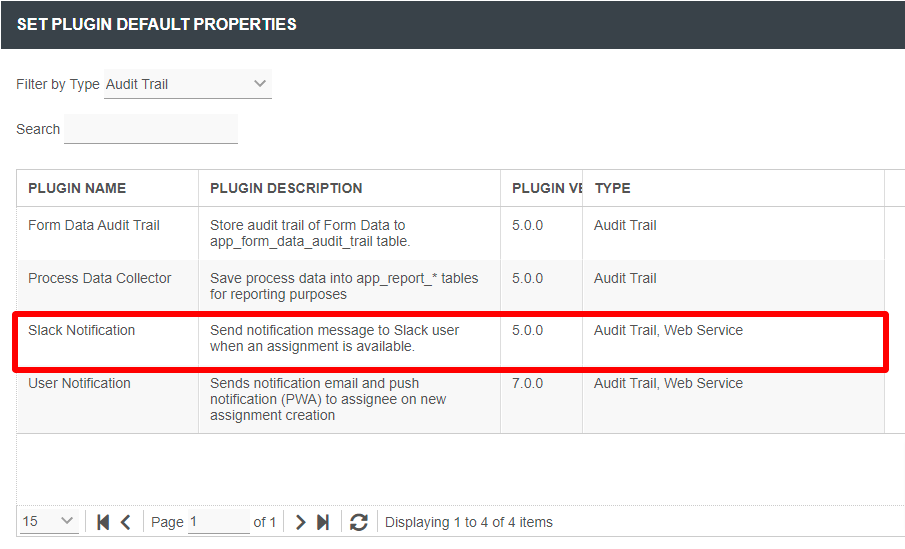The height and width of the screenshot is (549, 905).
Task: Open User Notification plugin row
Action: point(79,383)
